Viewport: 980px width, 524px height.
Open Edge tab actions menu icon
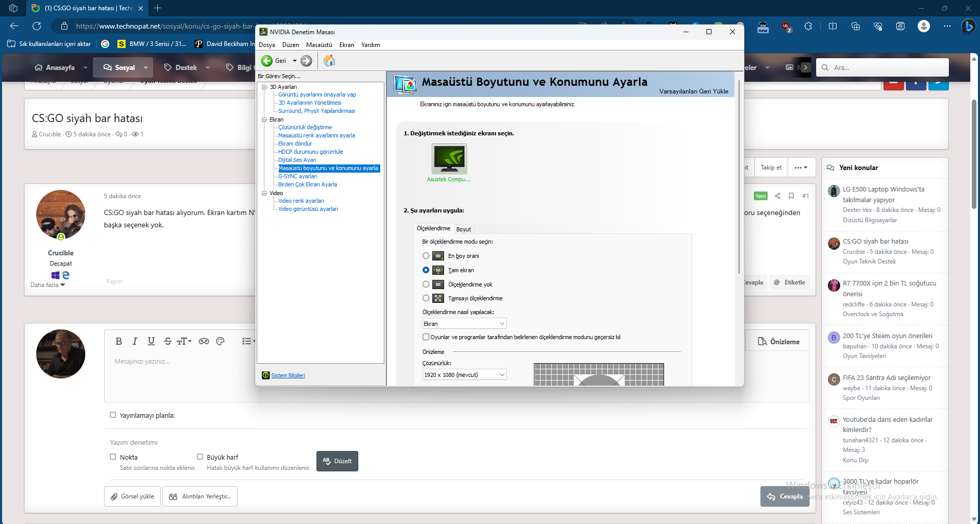point(13,8)
